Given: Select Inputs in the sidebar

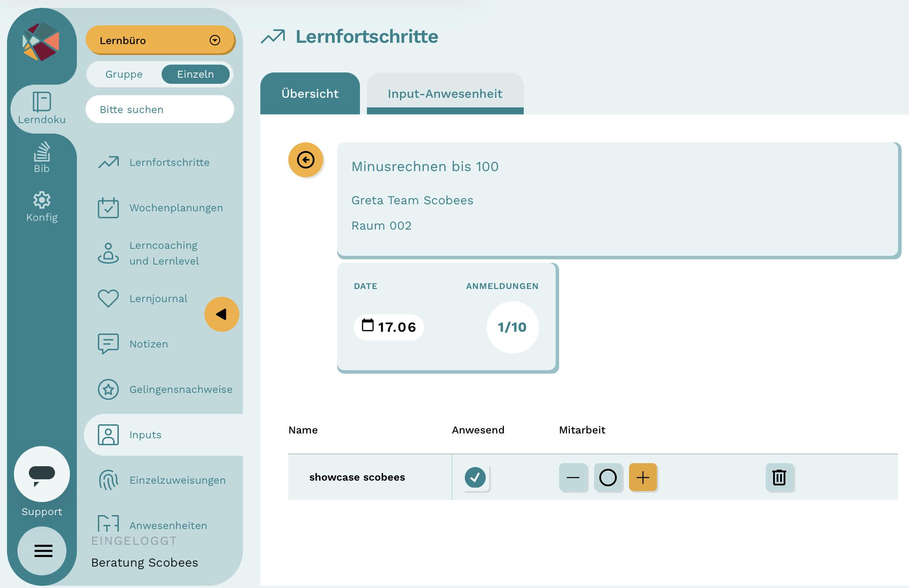Looking at the screenshot, I should (163, 435).
